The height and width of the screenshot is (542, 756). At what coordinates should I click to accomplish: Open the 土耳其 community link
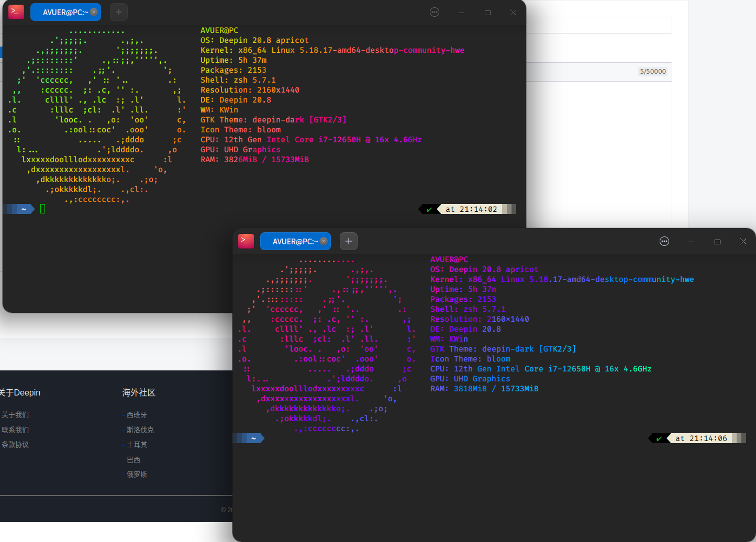click(137, 445)
